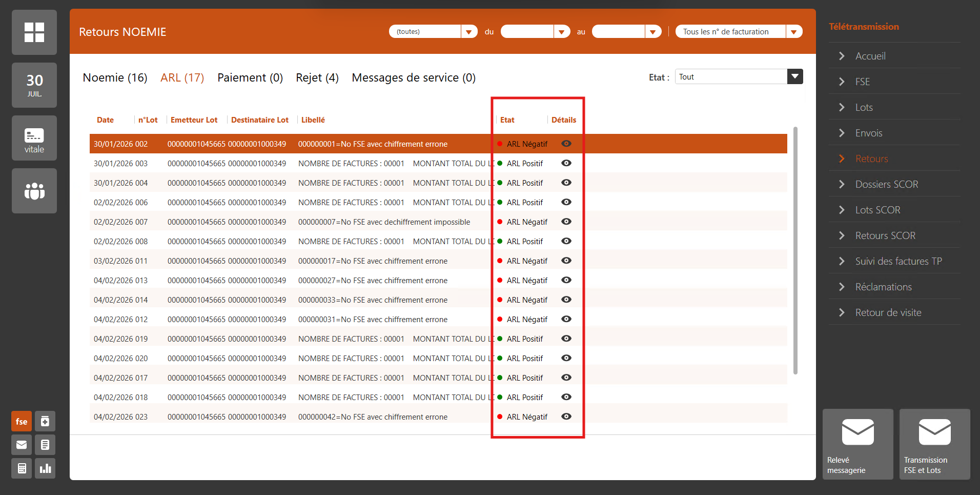Switch to Noemie (16) tab
The width and height of the screenshot is (980, 495).
coord(115,77)
